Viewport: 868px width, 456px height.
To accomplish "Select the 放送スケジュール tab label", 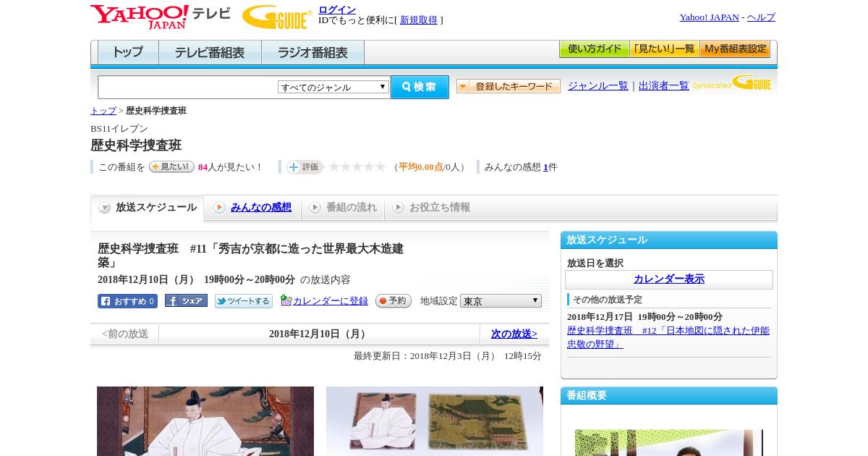I will click(x=156, y=207).
